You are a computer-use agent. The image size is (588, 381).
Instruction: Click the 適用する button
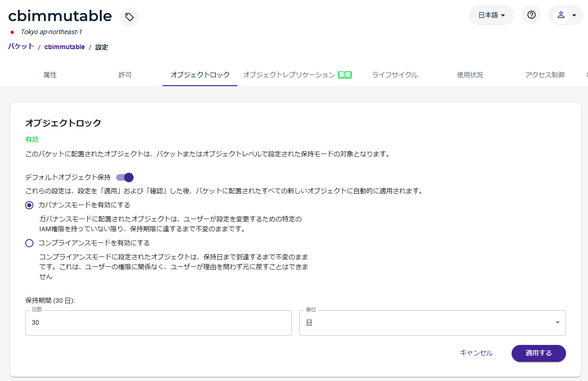(538, 353)
